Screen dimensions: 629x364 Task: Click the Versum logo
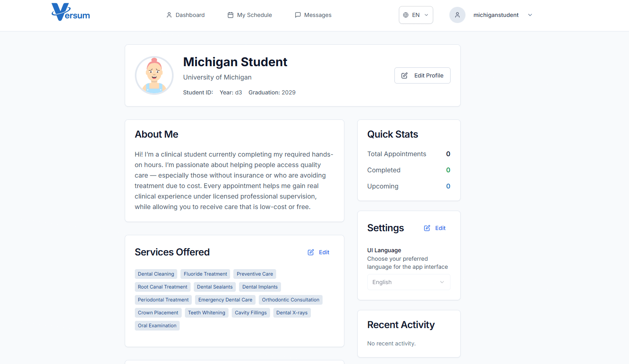coord(70,12)
